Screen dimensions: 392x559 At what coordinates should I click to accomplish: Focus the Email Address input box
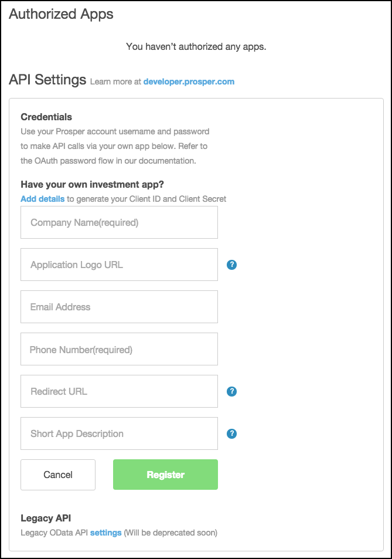119,307
